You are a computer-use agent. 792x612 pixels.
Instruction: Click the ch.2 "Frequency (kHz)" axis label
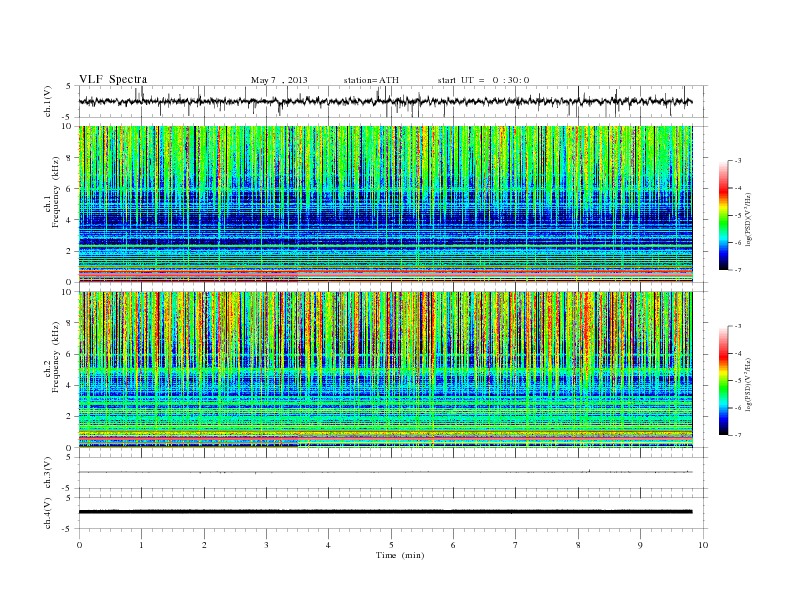click(56, 357)
